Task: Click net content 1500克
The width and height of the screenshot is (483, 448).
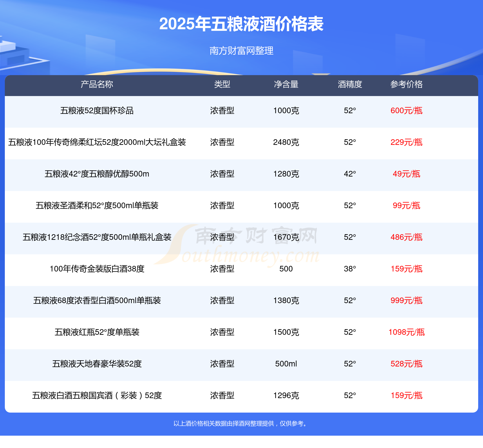Action: point(286,332)
